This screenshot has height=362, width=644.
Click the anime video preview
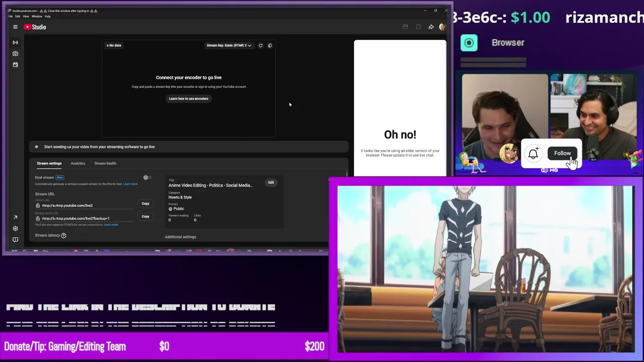486,269
